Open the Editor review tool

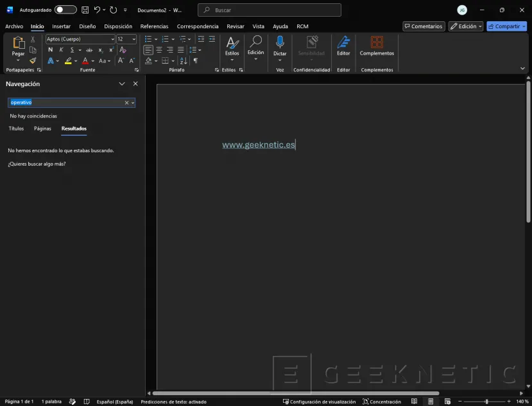[343, 46]
